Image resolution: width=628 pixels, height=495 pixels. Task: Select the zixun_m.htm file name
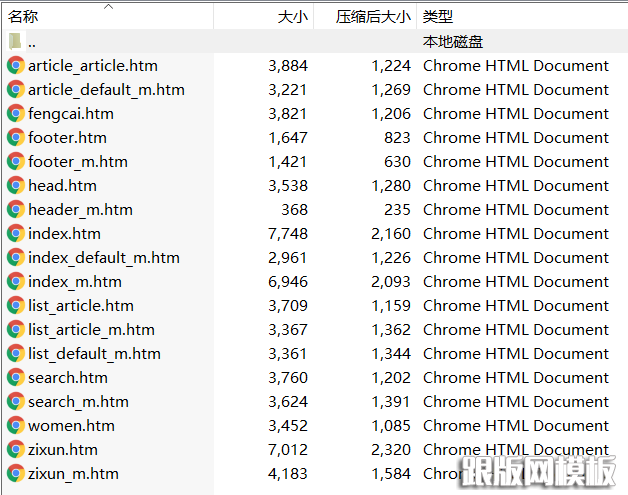point(73,474)
